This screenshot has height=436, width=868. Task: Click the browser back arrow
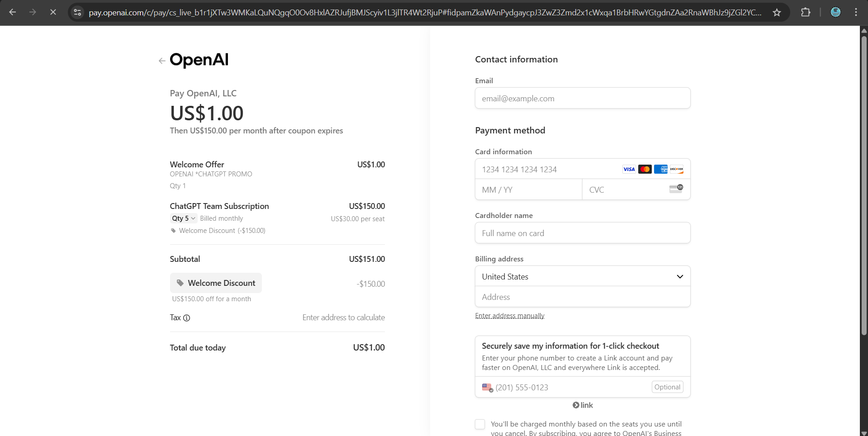pos(13,12)
